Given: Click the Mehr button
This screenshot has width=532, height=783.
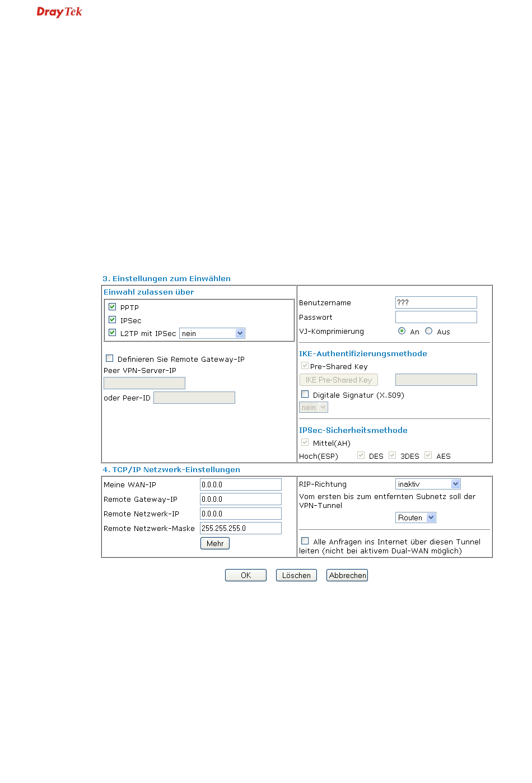Looking at the screenshot, I should click(x=215, y=543).
